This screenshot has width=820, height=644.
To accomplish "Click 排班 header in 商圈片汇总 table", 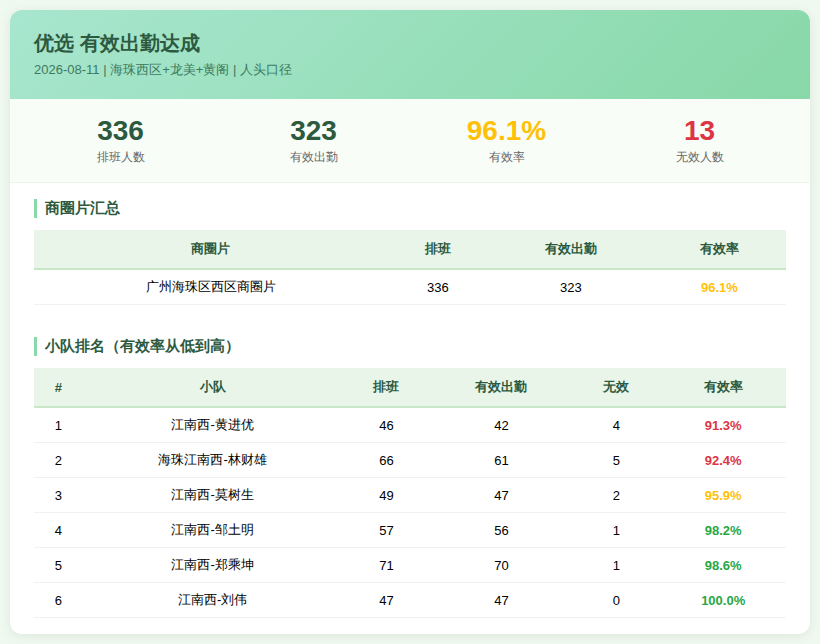I will coord(438,249).
